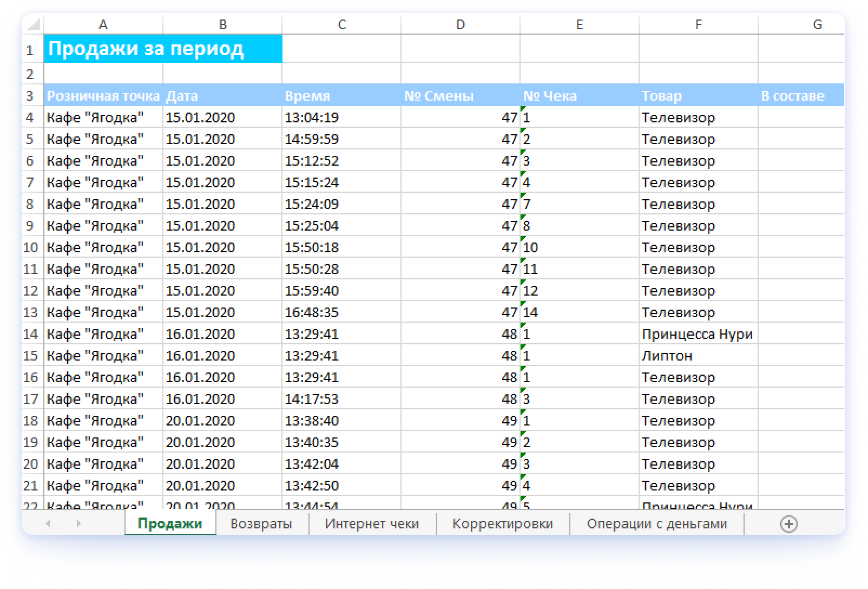Select row 3 header
The image size is (868, 589).
(32, 95)
